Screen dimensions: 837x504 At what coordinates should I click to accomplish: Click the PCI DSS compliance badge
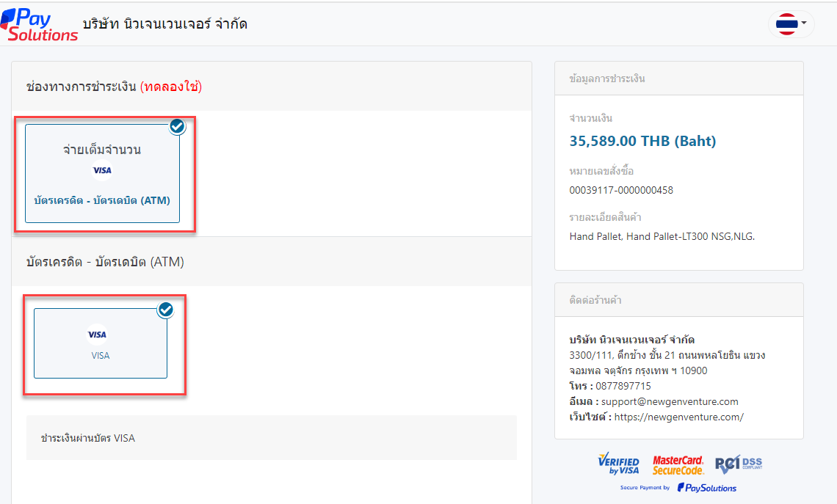click(739, 464)
